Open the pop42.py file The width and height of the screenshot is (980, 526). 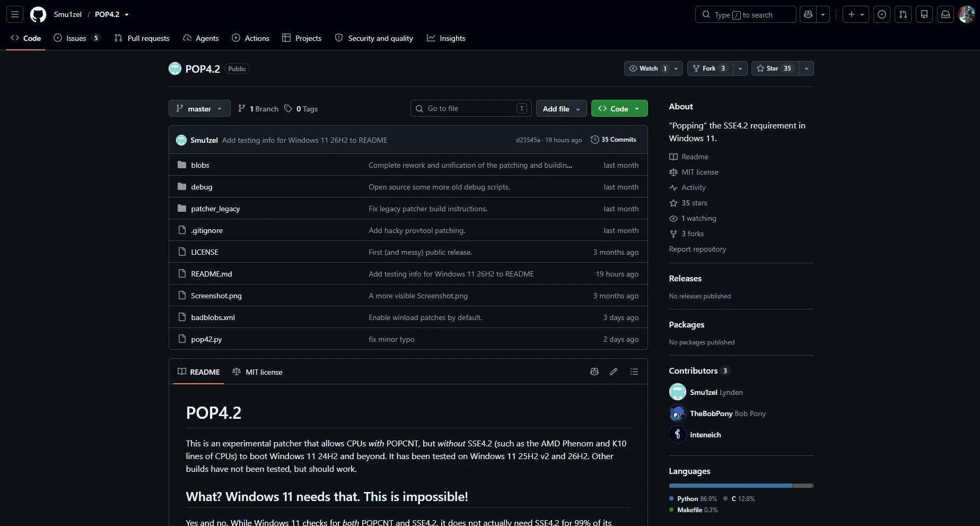pyautogui.click(x=206, y=339)
